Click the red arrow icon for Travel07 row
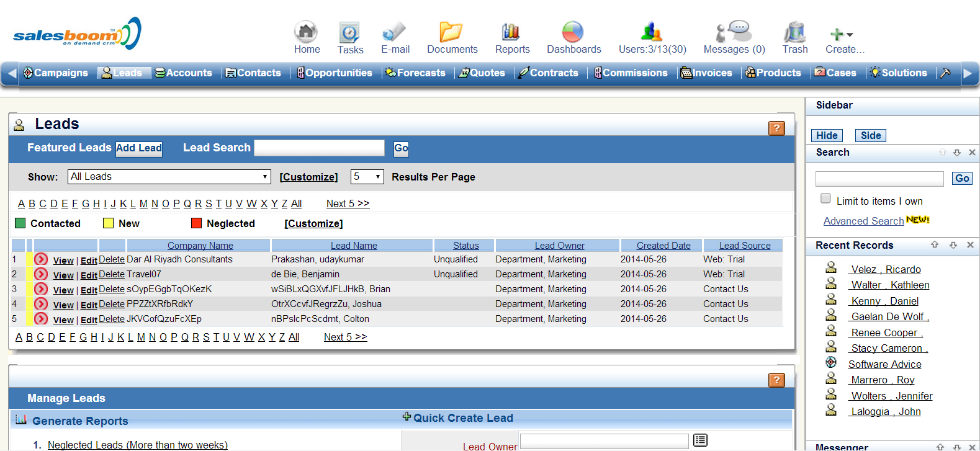Image resolution: width=980 pixels, height=451 pixels. click(x=41, y=274)
